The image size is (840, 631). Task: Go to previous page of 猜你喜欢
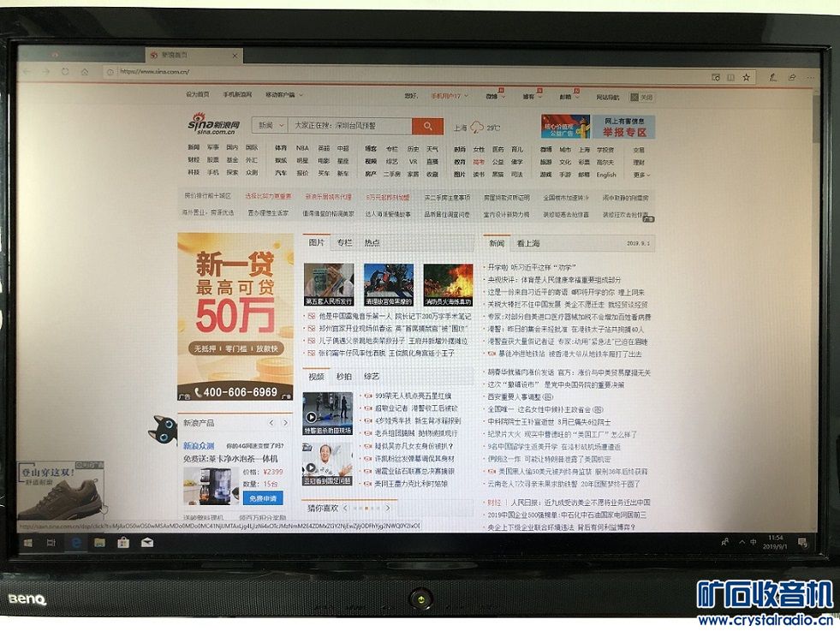[346, 508]
